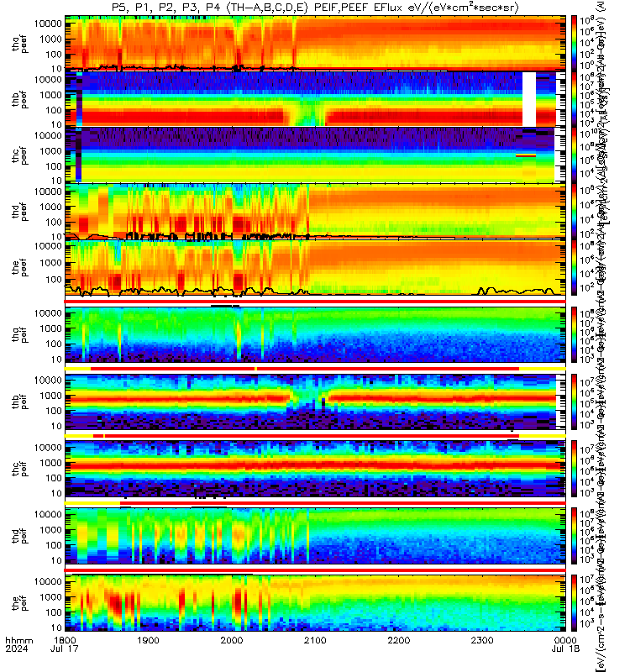Click the color bar beside thb peef panel
630x672 pixels.
click(574, 98)
